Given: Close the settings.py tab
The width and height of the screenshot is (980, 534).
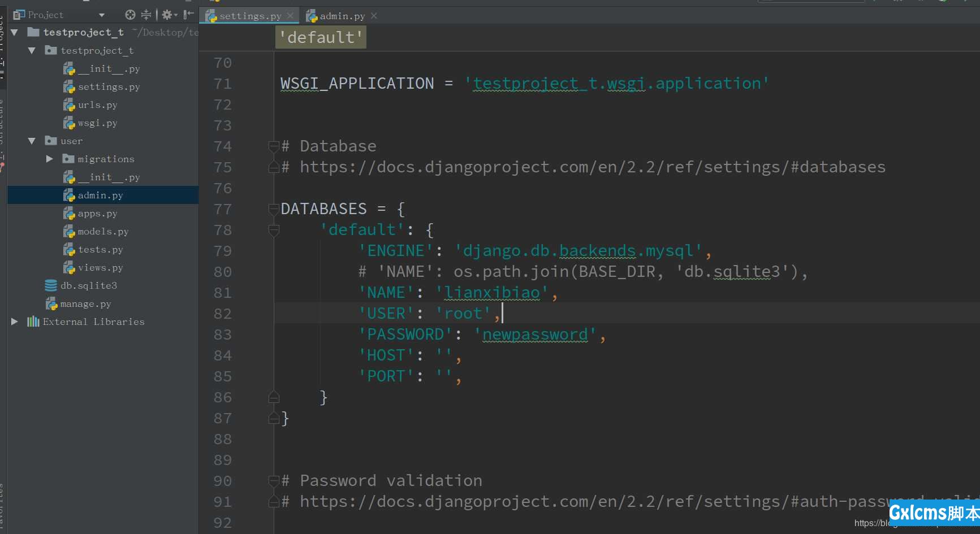Looking at the screenshot, I should (290, 16).
